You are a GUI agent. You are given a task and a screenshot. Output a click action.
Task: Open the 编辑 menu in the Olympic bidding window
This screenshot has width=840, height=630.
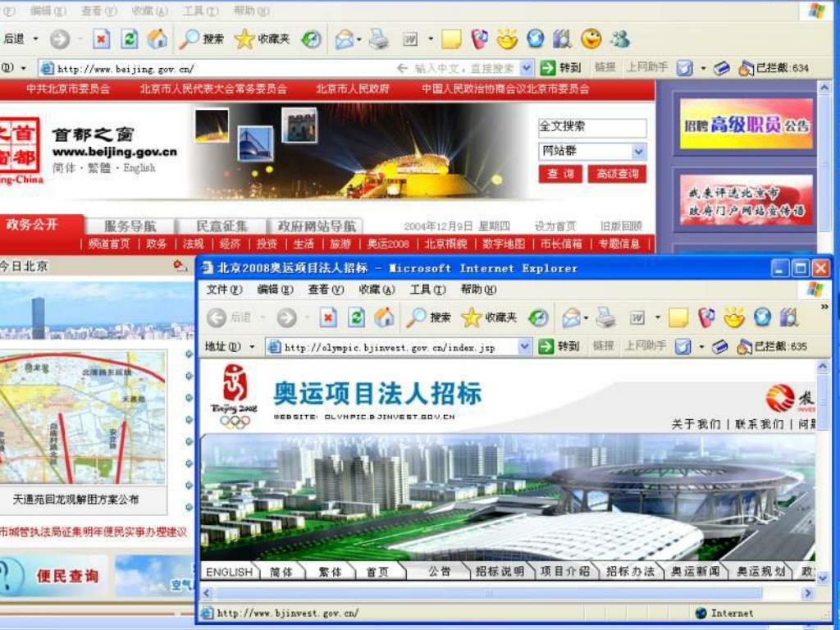(275, 290)
